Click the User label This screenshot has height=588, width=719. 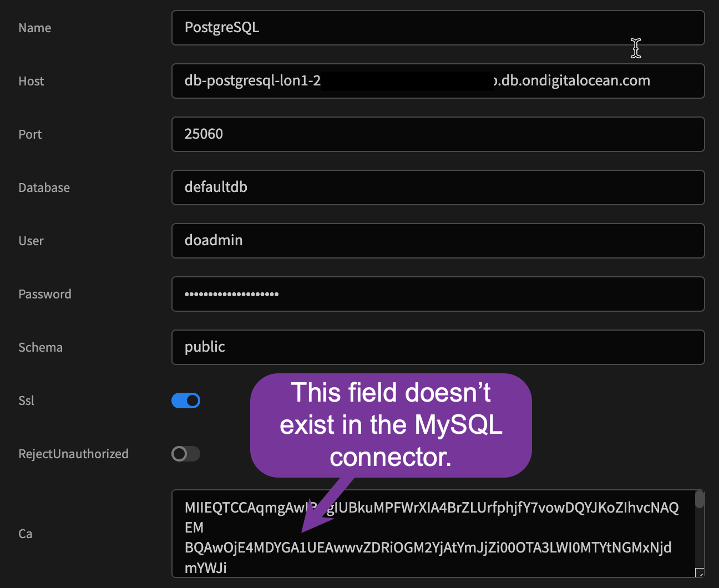click(31, 241)
